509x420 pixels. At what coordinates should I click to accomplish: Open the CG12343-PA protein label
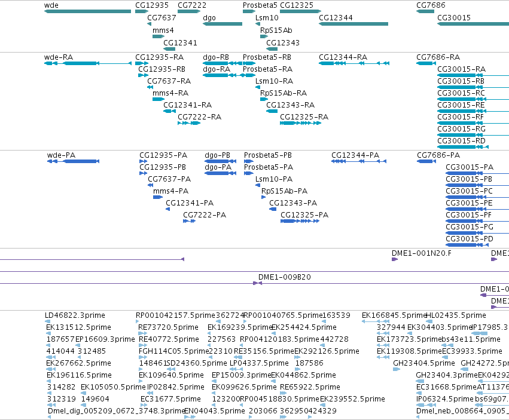point(293,203)
